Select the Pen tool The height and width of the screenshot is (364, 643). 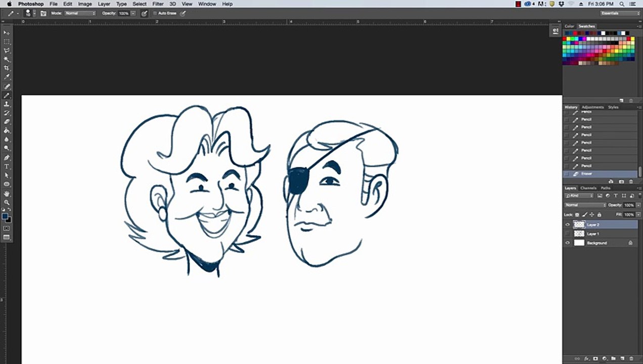click(x=7, y=158)
